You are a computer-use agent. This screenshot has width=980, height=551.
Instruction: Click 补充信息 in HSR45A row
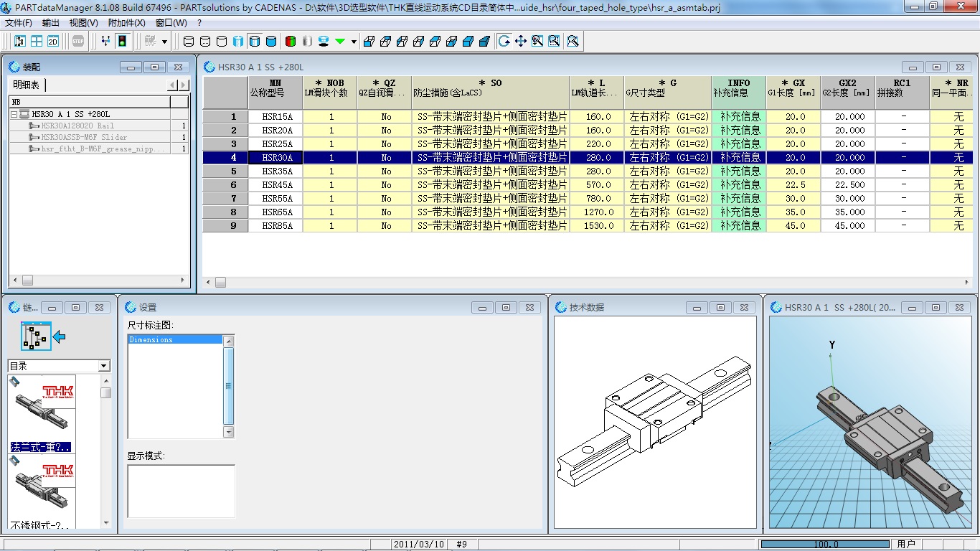tap(739, 185)
